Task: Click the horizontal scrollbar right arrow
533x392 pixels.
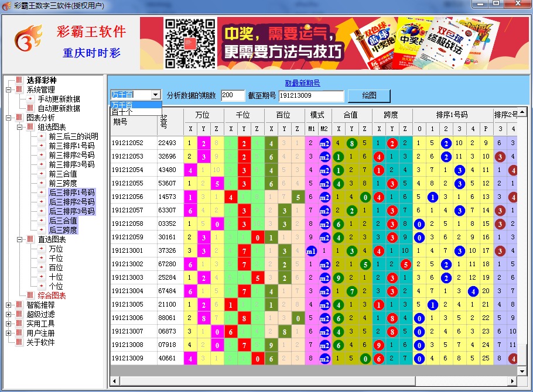Action: tap(512, 381)
